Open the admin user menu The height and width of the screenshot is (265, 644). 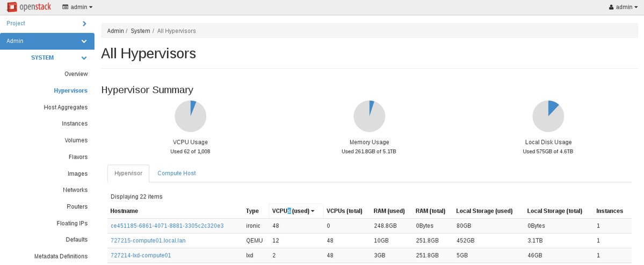[623, 7]
